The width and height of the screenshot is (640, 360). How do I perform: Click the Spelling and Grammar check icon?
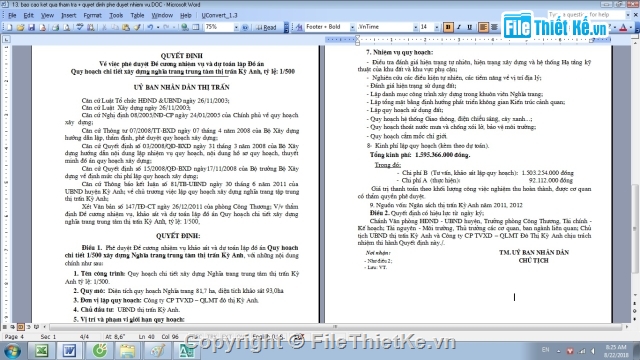[80, 27]
